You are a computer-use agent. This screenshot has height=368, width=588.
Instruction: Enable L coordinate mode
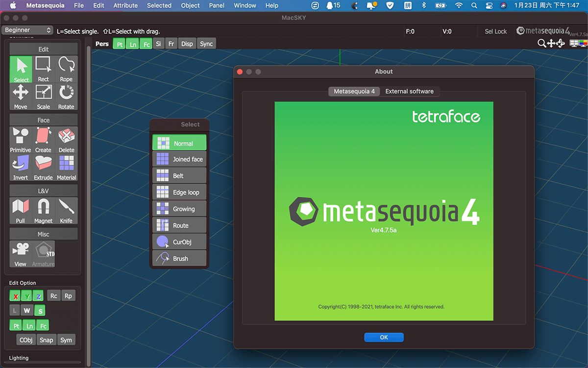coord(15,311)
